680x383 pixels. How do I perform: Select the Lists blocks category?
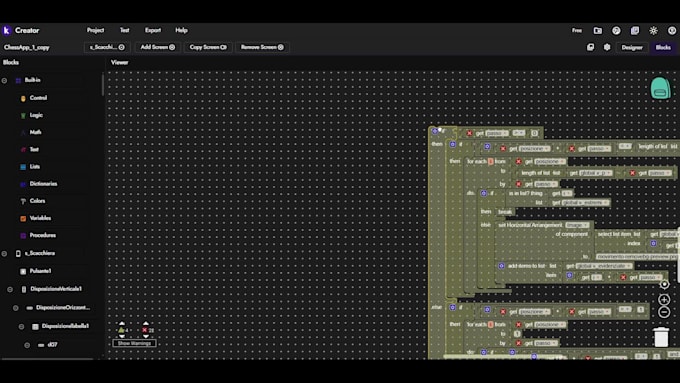[35, 167]
